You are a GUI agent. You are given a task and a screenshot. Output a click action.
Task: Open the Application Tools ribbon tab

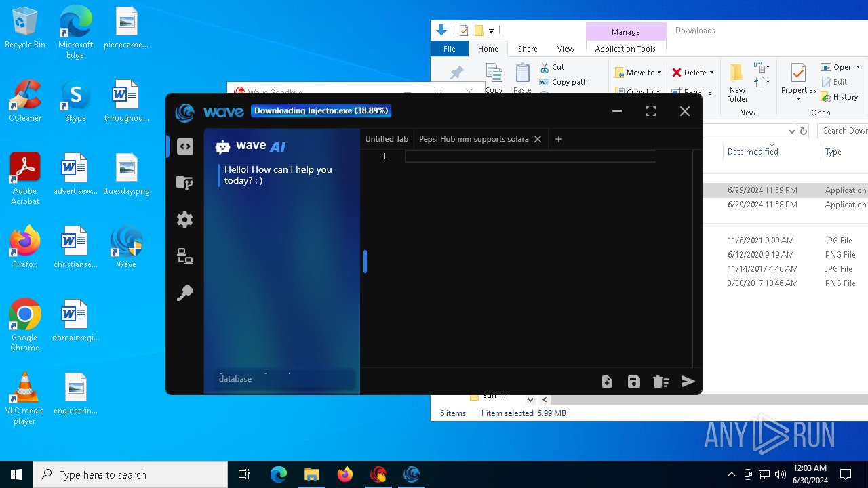[x=625, y=49]
